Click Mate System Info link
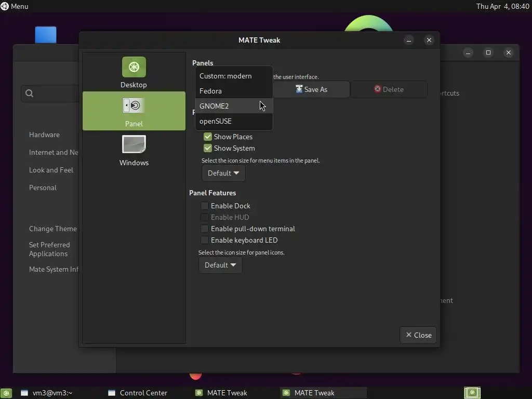The image size is (532, 399). pyautogui.click(x=54, y=269)
